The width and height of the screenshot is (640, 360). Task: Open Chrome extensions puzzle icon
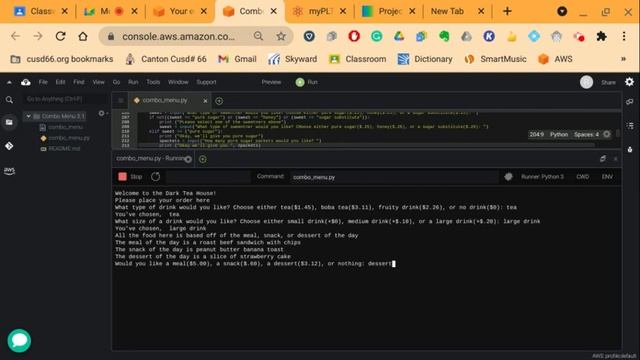(x=601, y=36)
